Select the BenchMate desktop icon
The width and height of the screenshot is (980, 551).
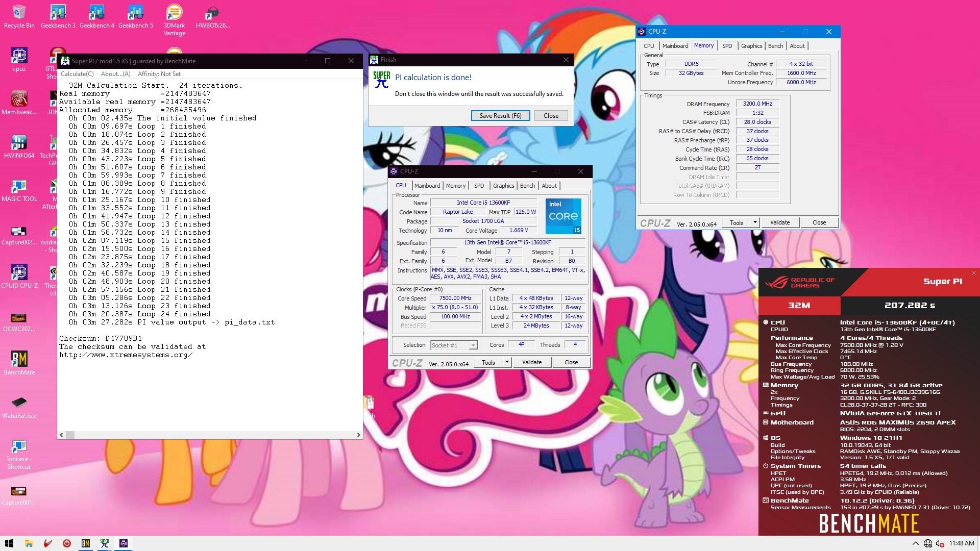[19, 363]
